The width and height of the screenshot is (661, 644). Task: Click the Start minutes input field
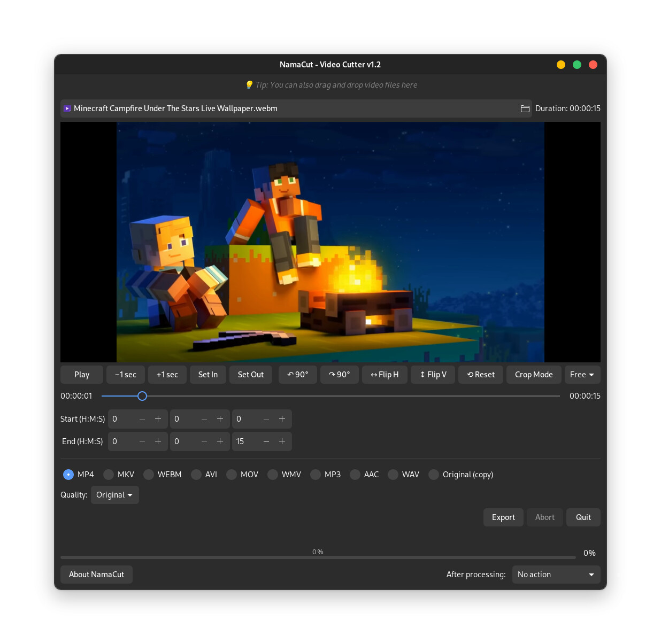tap(183, 419)
